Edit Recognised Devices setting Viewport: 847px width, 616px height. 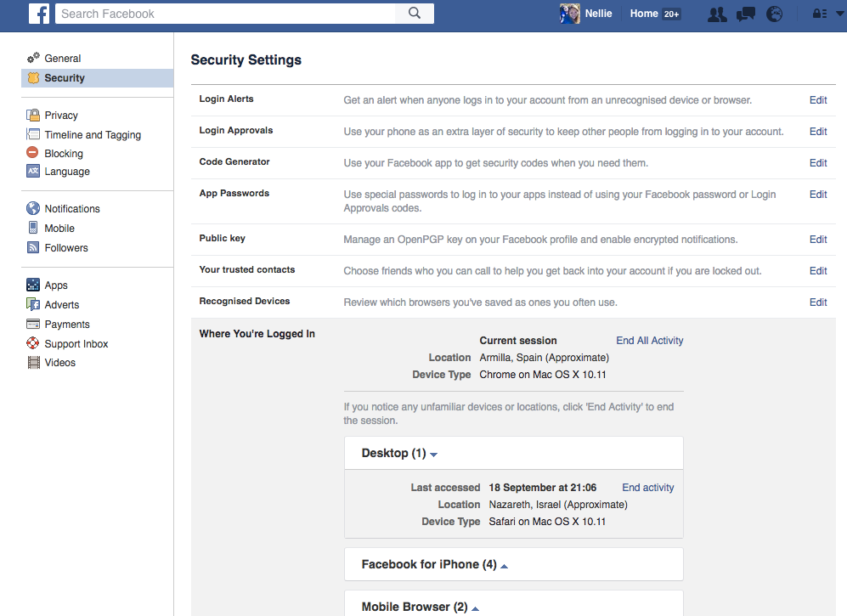[818, 302]
